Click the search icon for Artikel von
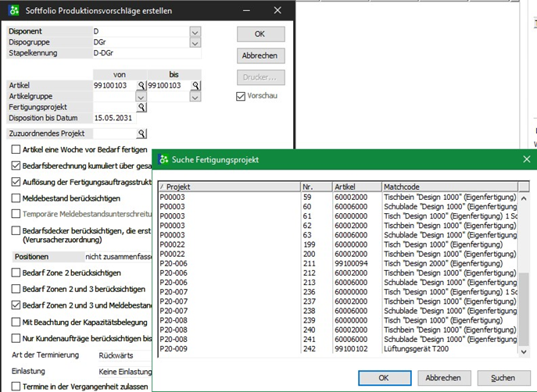537x392 pixels. click(141, 85)
